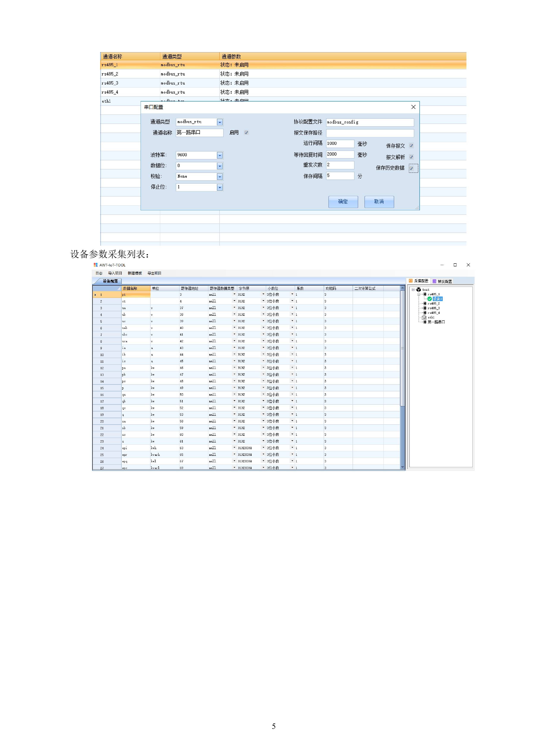The image size is (535, 756).
Task: Select the rs485_3 channel row
Action: [x=283, y=83]
